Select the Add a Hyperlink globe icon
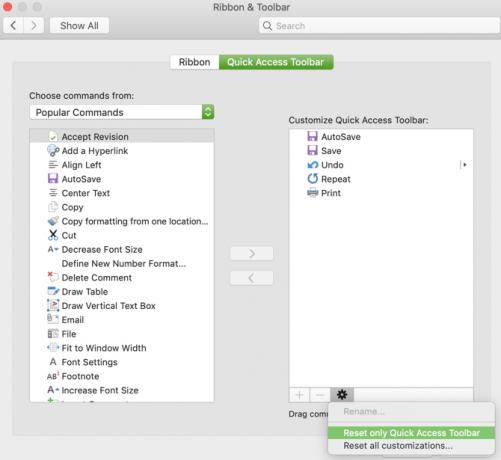The image size is (501, 460). (53, 151)
